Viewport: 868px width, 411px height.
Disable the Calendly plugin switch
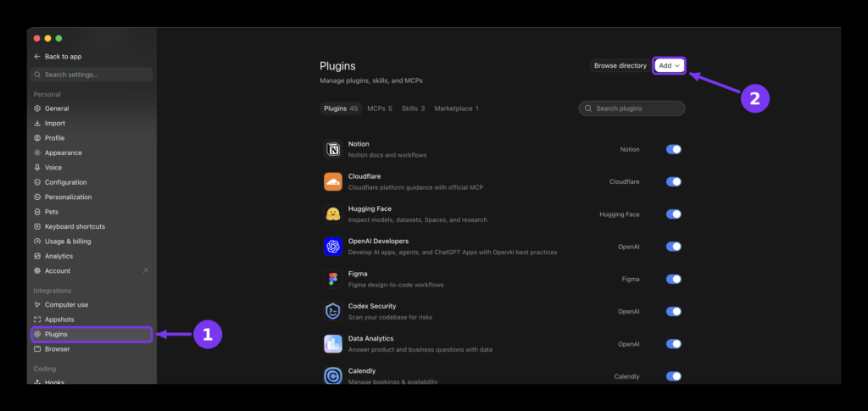673,376
